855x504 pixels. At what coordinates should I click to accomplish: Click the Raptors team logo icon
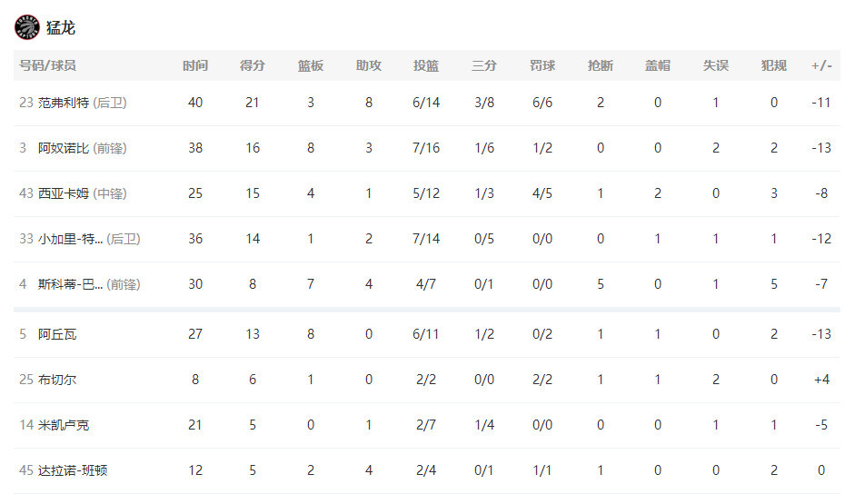pyautogui.click(x=26, y=27)
